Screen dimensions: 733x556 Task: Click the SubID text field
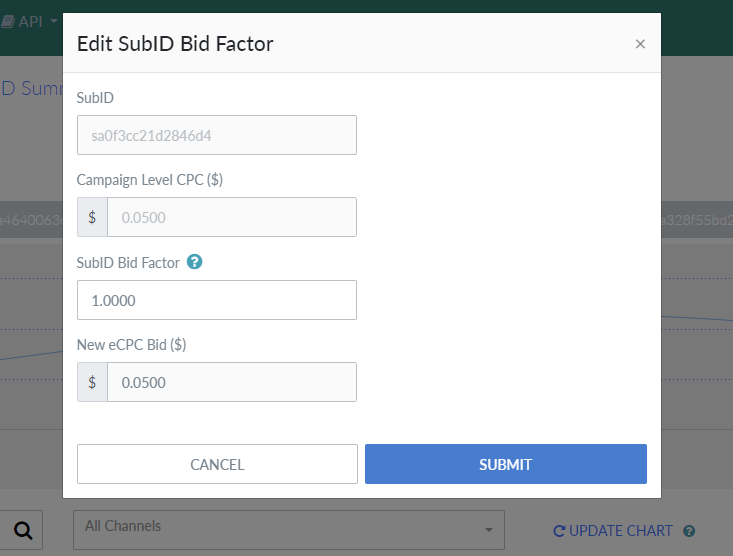[217, 135]
